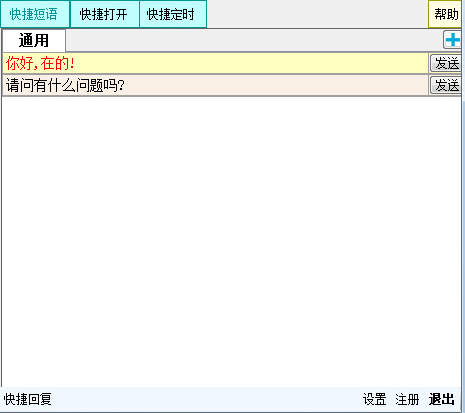
Task: Open the 快捷打开 tab
Action: point(104,14)
